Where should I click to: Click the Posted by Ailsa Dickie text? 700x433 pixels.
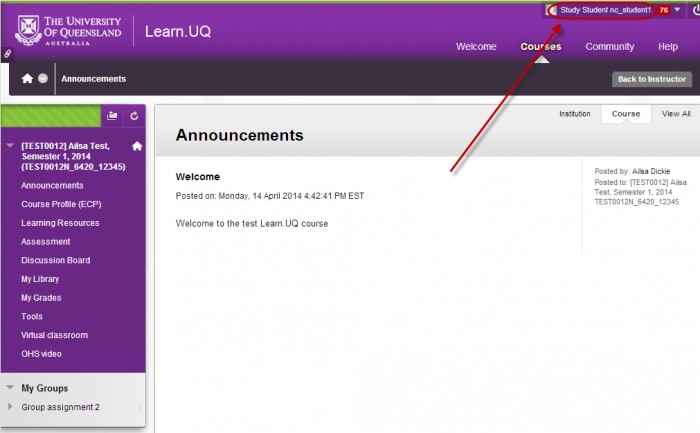(632, 171)
